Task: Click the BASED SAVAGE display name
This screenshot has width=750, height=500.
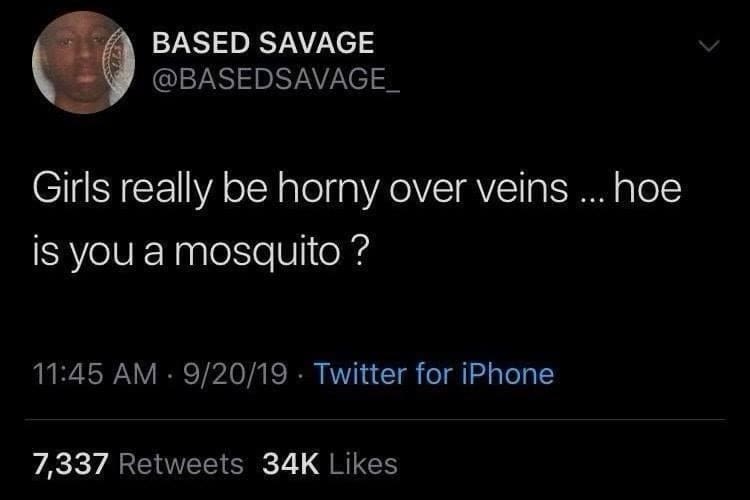Action: click(263, 43)
